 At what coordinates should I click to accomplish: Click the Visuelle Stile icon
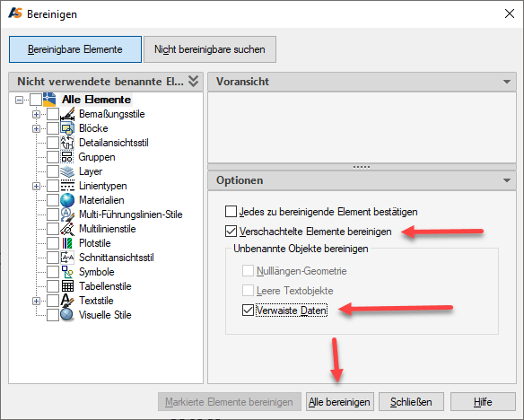click(67, 315)
